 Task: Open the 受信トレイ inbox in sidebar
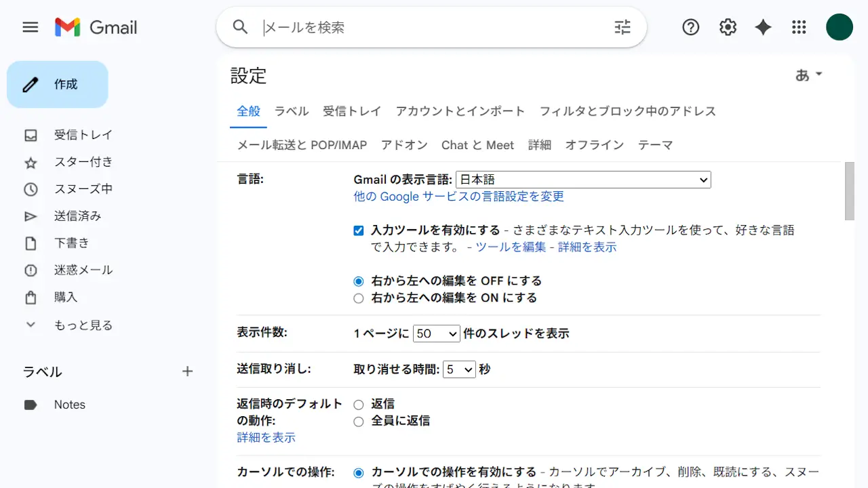[x=83, y=135]
